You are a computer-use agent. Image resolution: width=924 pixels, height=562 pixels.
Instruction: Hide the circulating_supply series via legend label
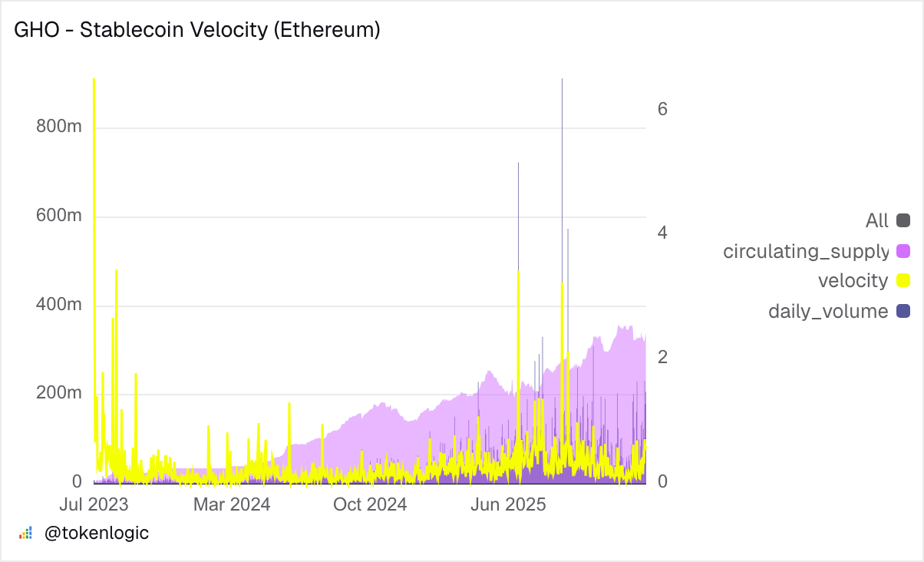pos(805,251)
